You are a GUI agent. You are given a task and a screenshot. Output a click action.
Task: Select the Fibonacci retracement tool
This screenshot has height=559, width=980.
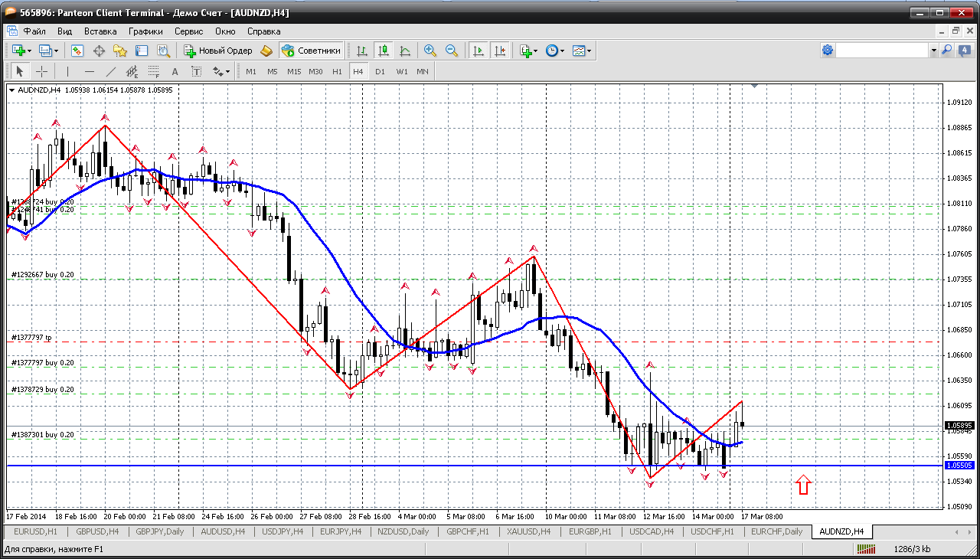pos(154,71)
